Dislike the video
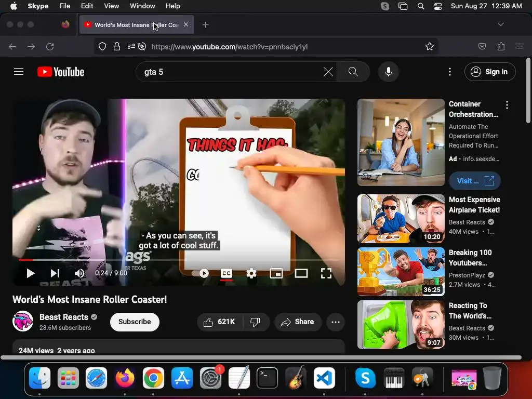Screen dimensions: 532x399 point(256,322)
